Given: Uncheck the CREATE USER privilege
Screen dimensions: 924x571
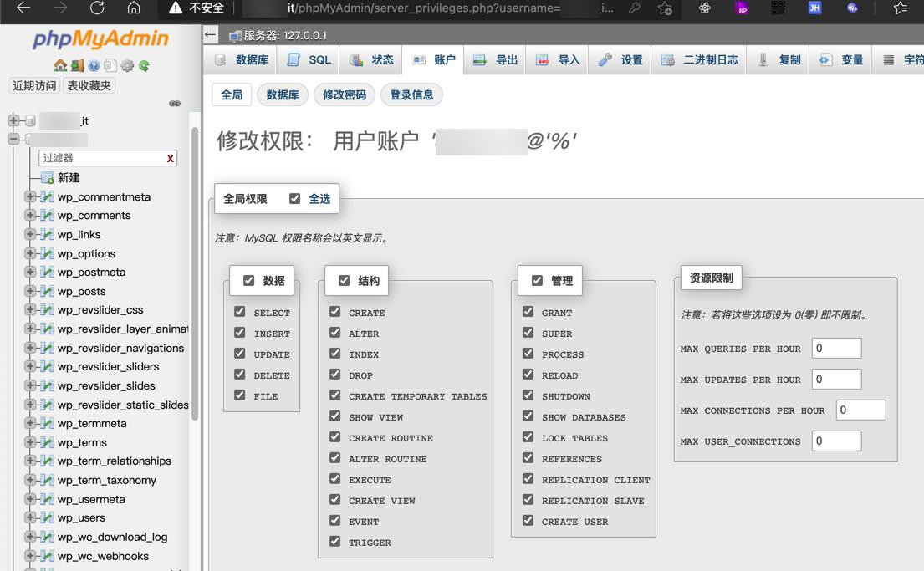Looking at the screenshot, I should [528, 520].
